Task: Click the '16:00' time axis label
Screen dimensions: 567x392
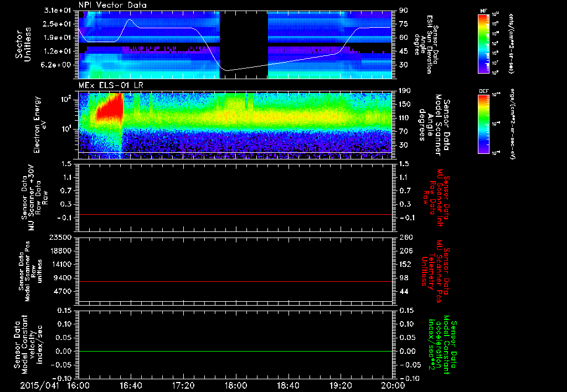Action: point(79,385)
